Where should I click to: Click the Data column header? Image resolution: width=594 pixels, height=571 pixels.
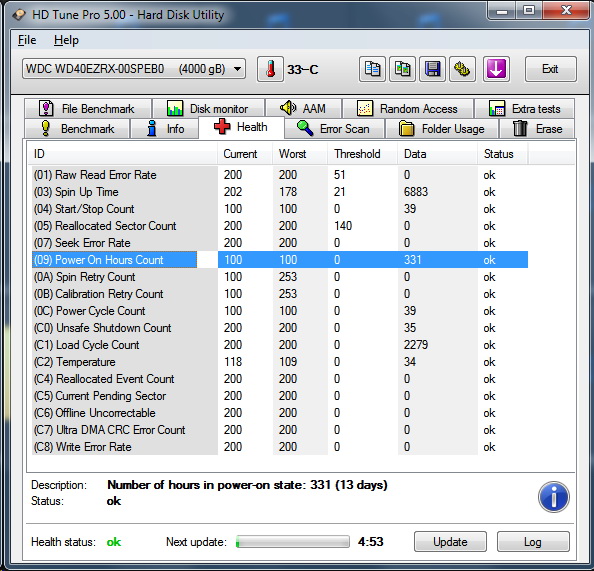pyautogui.click(x=438, y=154)
